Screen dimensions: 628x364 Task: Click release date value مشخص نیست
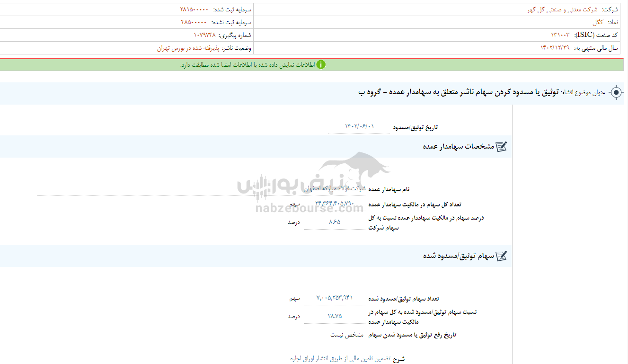tap(347, 335)
